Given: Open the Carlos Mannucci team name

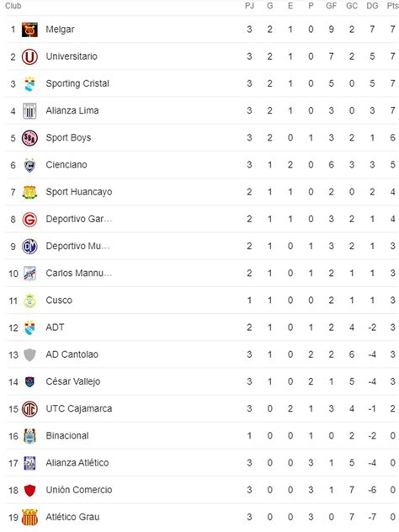Looking at the screenshot, I should coord(79,273).
